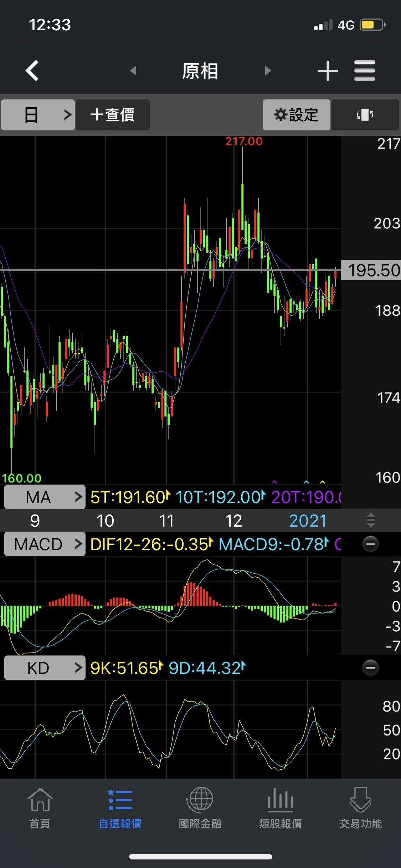The height and width of the screenshot is (868, 401).
Task: Tap the chart resize handle arrows
Action: tap(371, 521)
